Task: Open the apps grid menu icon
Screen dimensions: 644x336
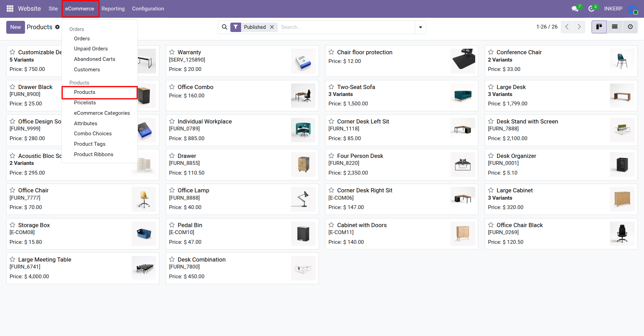Action: [x=10, y=9]
